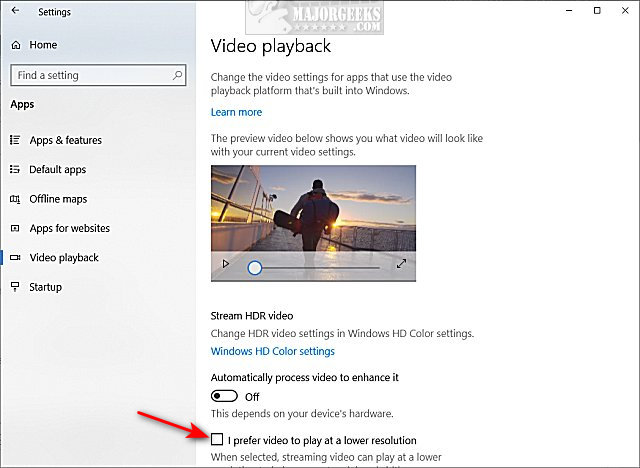Click the Apps section label
Viewport: 640px width, 468px height.
click(22, 104)
